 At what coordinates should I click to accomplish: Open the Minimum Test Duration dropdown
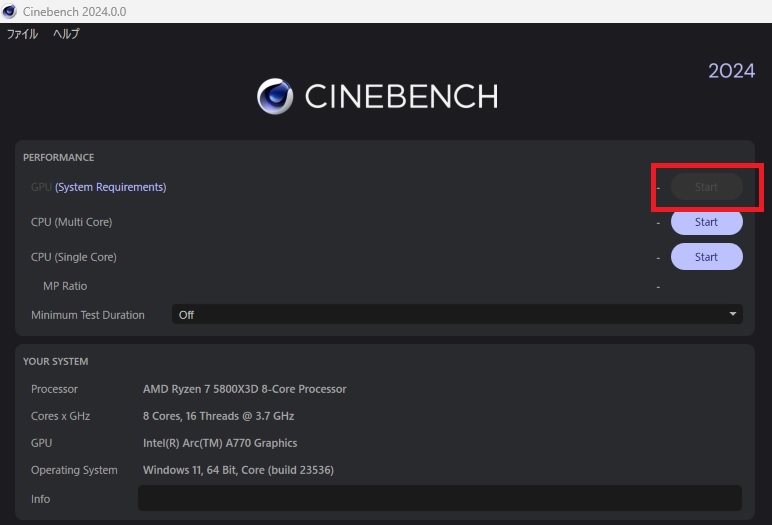click(457, 314)
